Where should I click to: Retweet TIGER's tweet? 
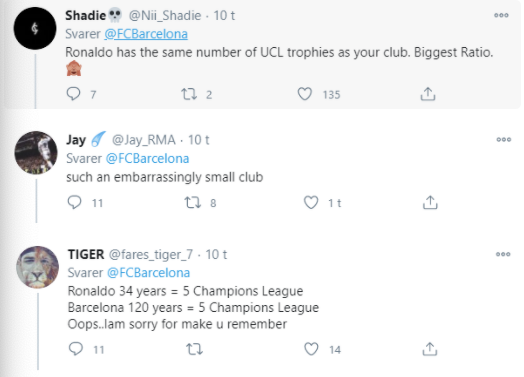[194, 349]
